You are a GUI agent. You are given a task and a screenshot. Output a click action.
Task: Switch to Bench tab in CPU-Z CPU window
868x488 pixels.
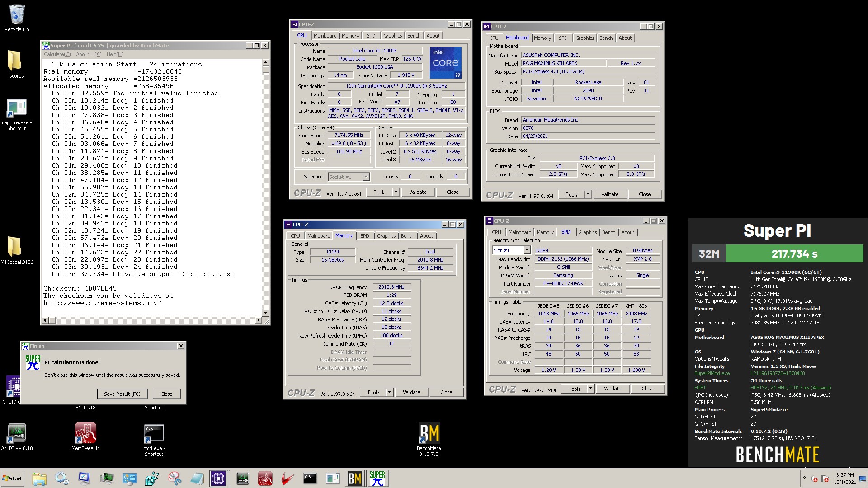tap(414, 36)
